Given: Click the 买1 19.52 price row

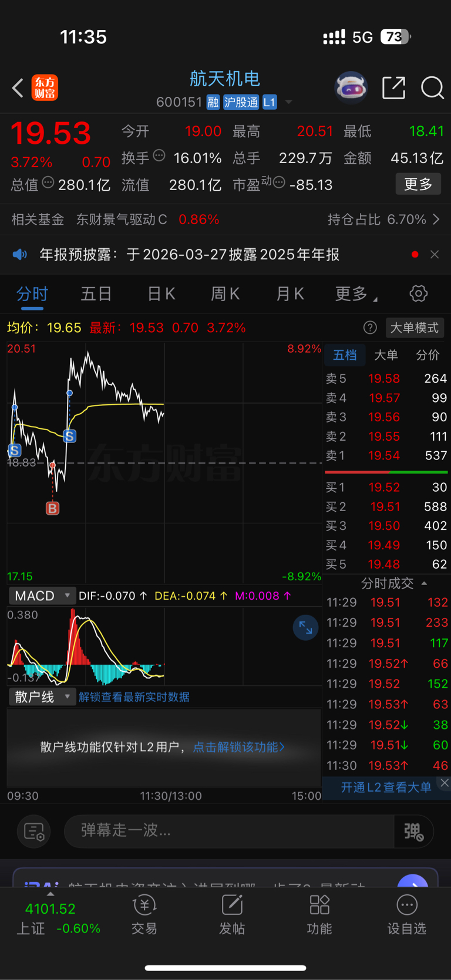Looking at the screenshot, I should 386,487.
